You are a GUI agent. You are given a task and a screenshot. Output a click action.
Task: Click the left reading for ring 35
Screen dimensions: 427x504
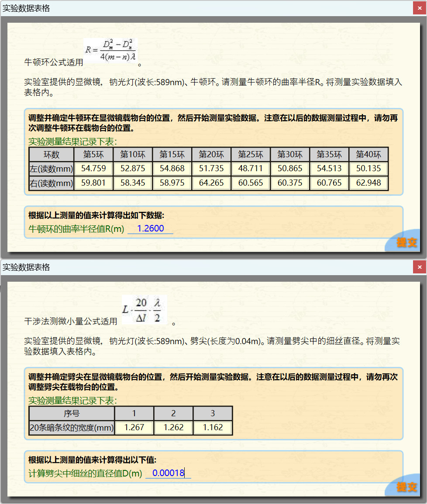point(329,169)
